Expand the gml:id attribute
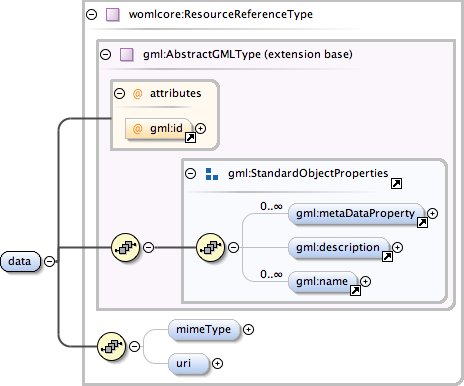464x386 pixels. pyautogui.click(x=200, y=128)
